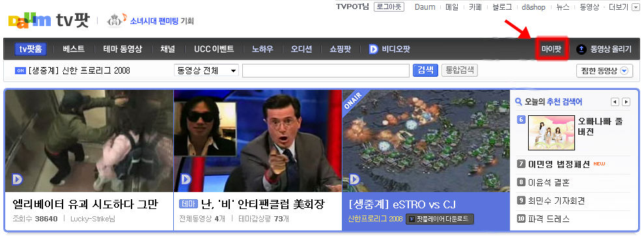Image resolution: width=644 pixels, height=237 pixels.
Task: Click the upload arrow icon
Action: (581, 49)
